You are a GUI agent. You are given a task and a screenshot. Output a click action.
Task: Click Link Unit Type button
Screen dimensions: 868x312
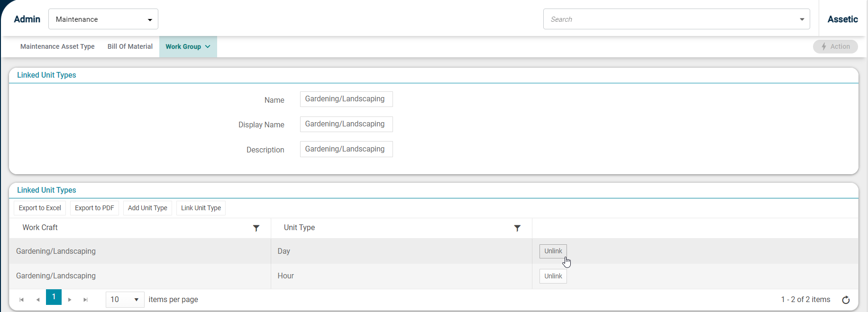click(x=201, y=208)
